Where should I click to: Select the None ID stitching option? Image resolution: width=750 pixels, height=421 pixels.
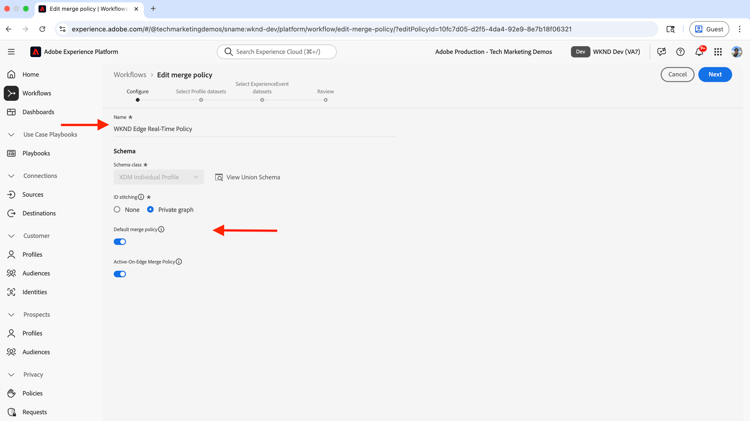117,210
